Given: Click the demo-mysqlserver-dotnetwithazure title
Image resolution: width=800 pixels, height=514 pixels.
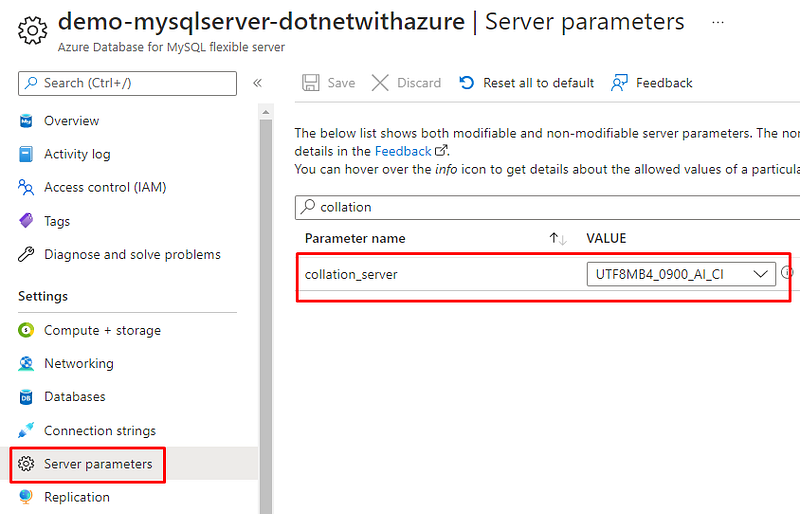Looking at the screenshot, I should point(261,21).
